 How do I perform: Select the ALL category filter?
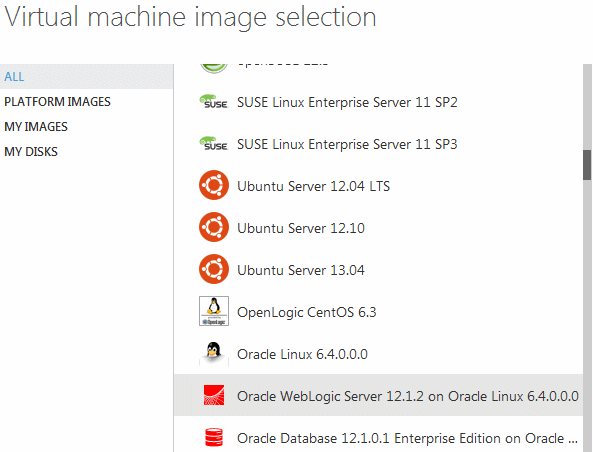(87, 77)
